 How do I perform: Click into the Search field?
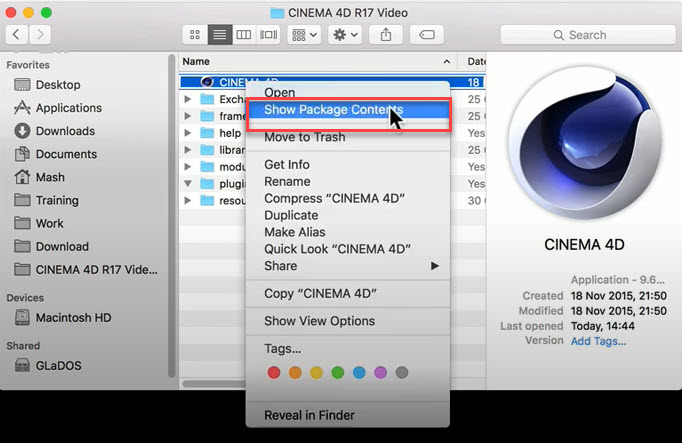point(588,35)
